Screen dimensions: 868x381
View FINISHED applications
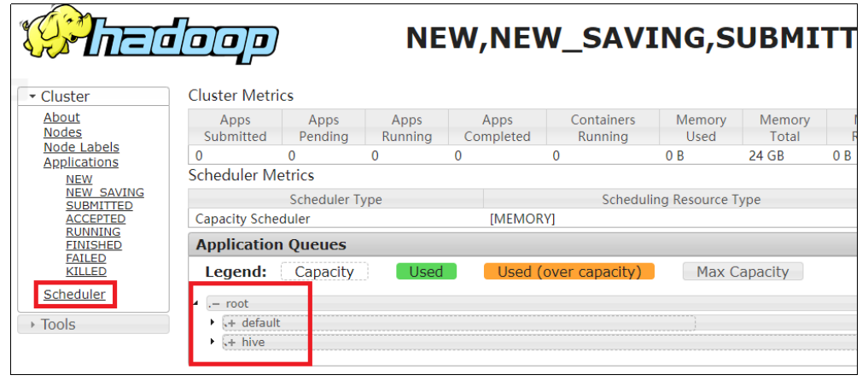94,245
